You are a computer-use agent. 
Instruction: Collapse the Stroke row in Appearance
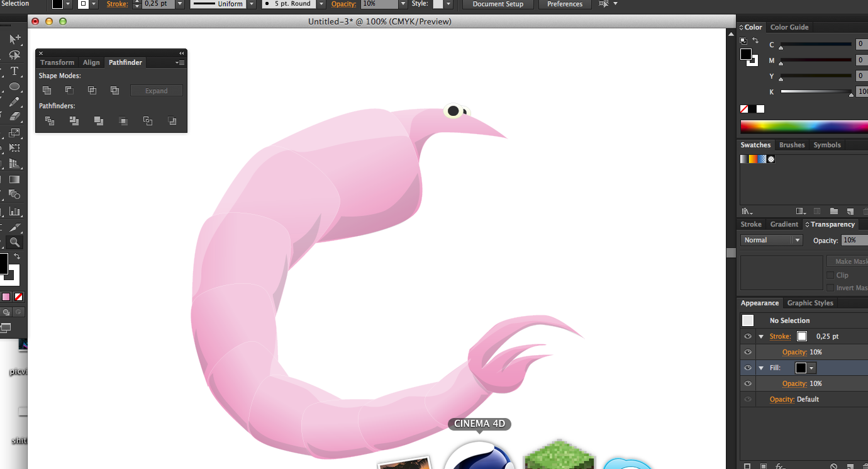(761, 337)
